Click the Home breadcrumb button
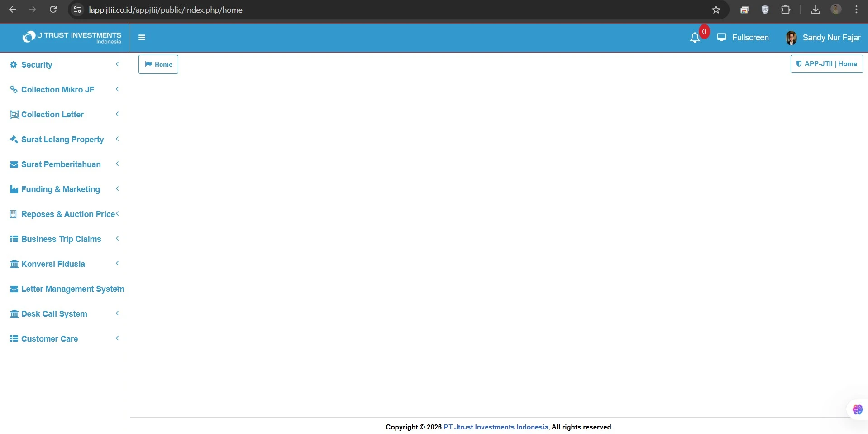 158,64
